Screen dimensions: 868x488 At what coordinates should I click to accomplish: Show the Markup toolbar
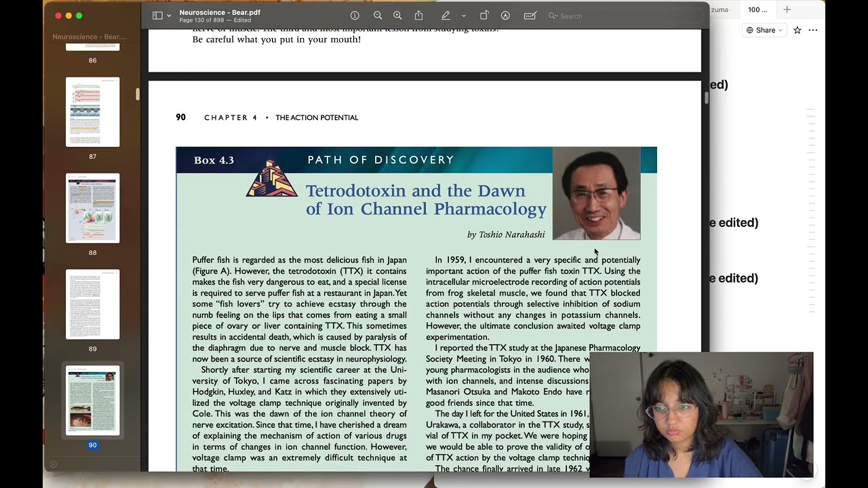[x=505, y=16]
